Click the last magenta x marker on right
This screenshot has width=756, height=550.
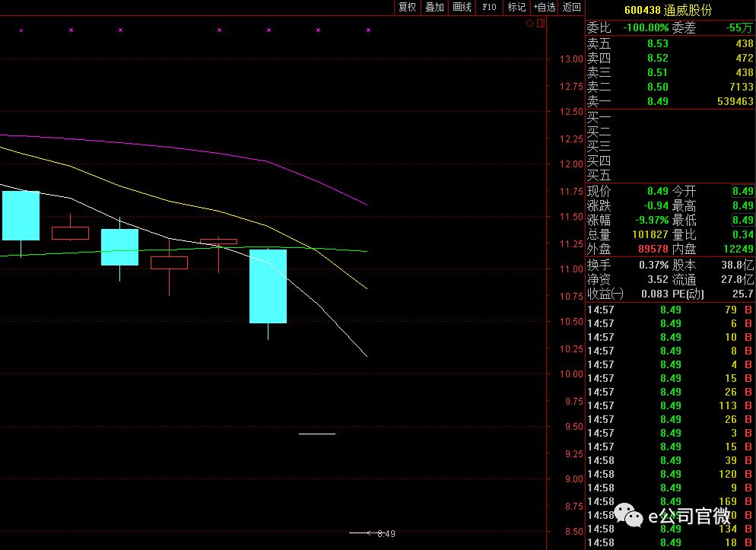point(368,30)
